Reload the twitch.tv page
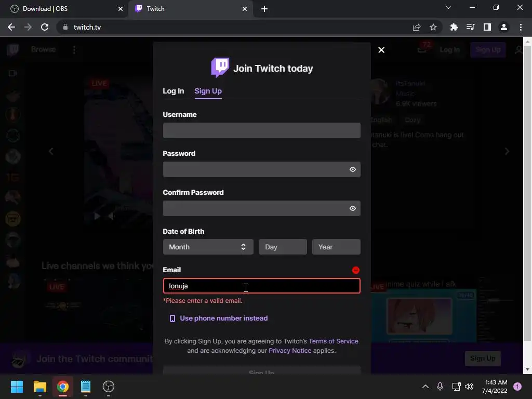 click(x=45, y=27)
